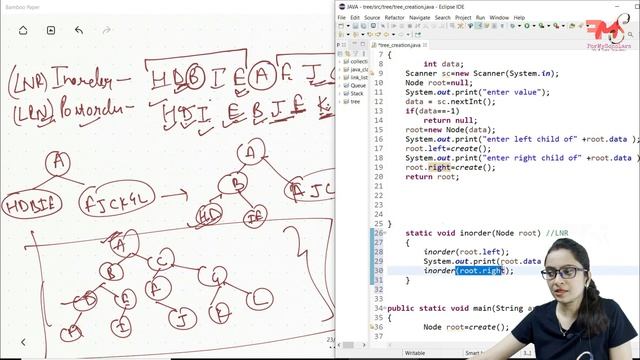This screenshot has width=640, height=360.
Task: Undo the last stroke in Bamboo Paper
Action: click(x=79, y=30)
